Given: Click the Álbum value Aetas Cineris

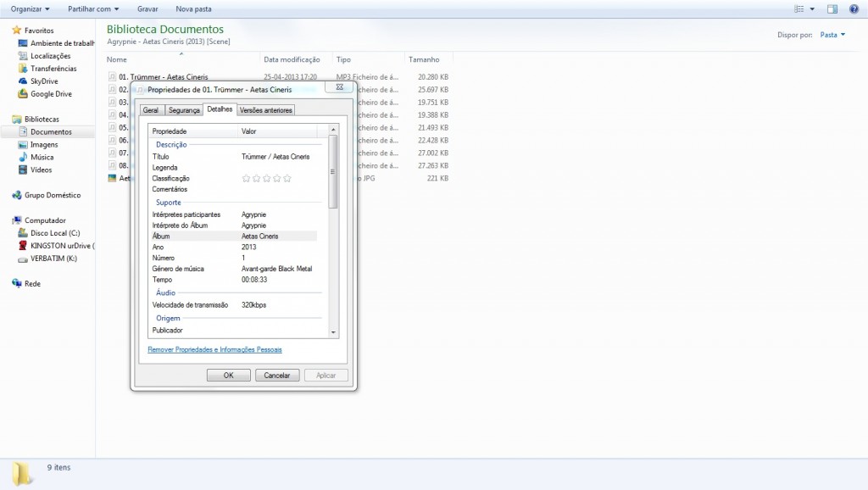Looking at the screenshot, I should coord(259,236).
